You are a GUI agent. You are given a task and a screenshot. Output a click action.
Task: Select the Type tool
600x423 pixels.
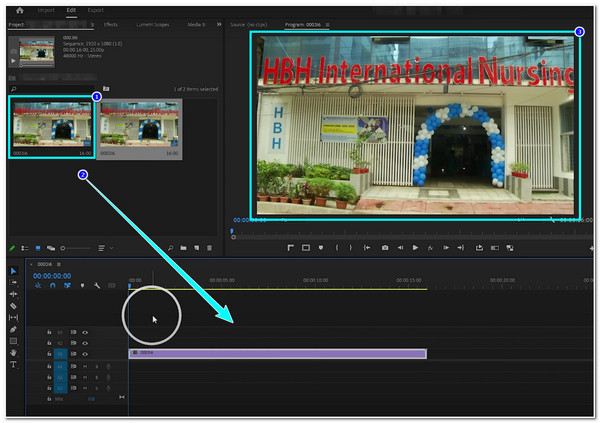[13, 364]
